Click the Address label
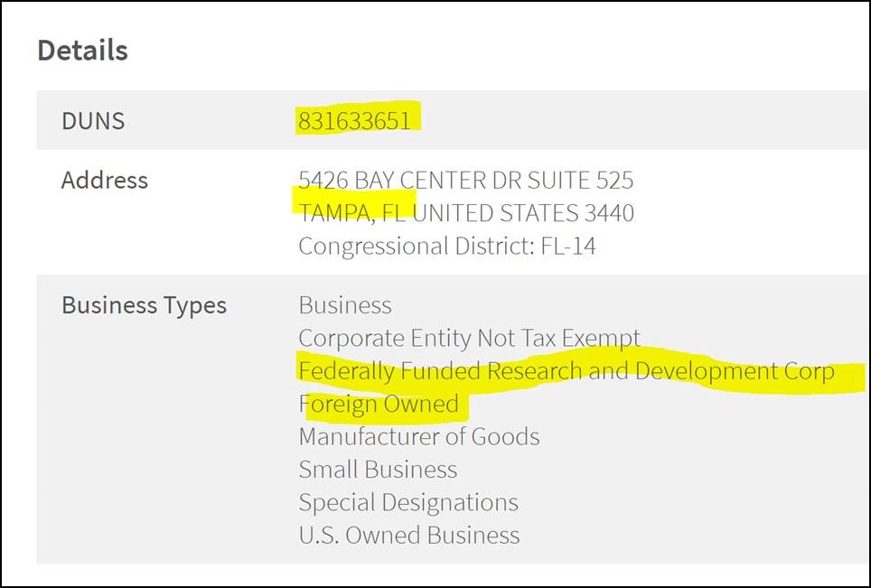 click(x=105, y=180)
